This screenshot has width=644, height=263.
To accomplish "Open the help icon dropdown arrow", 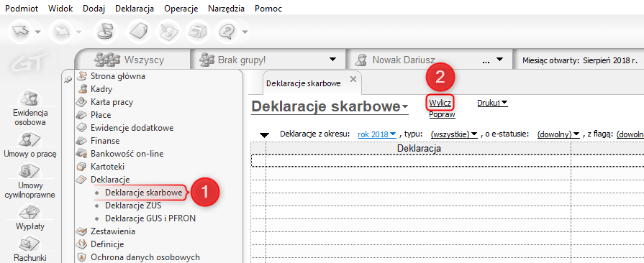I will [x=245, y=32].
